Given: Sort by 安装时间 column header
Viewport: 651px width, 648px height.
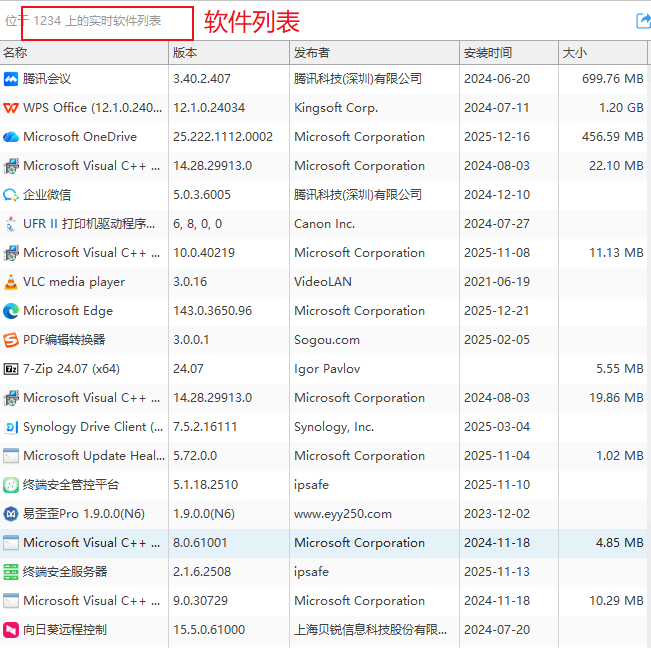Looking at the screenshot, I should [x=487, y=53].
